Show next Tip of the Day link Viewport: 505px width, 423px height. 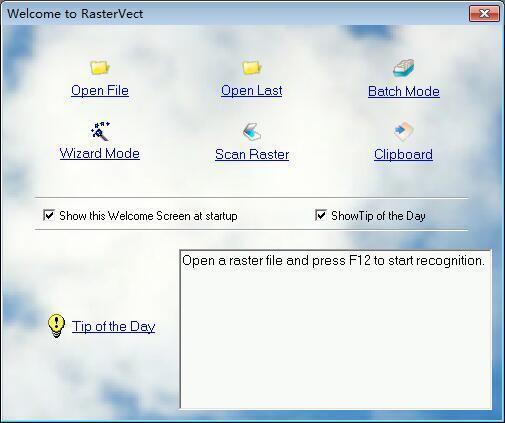(x=113, y=326)
